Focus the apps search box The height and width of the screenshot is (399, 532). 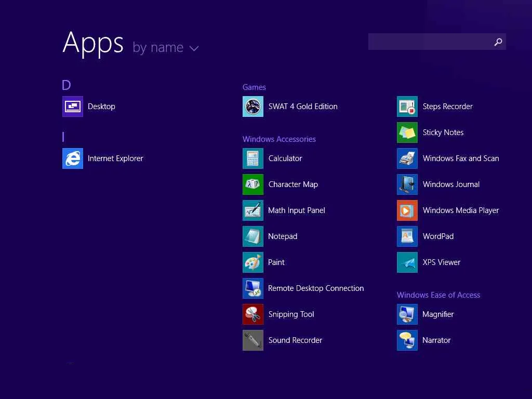click(x=437, y=42)
